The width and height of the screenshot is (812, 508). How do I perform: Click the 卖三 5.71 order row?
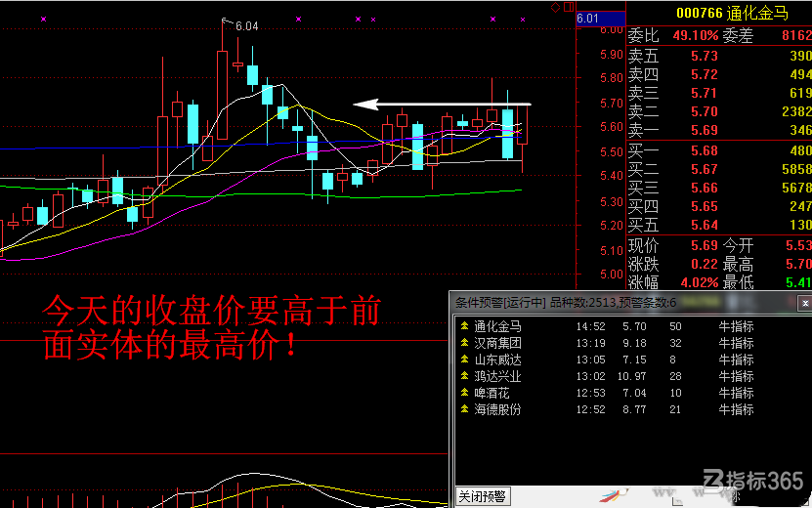[x=719, y=93]
